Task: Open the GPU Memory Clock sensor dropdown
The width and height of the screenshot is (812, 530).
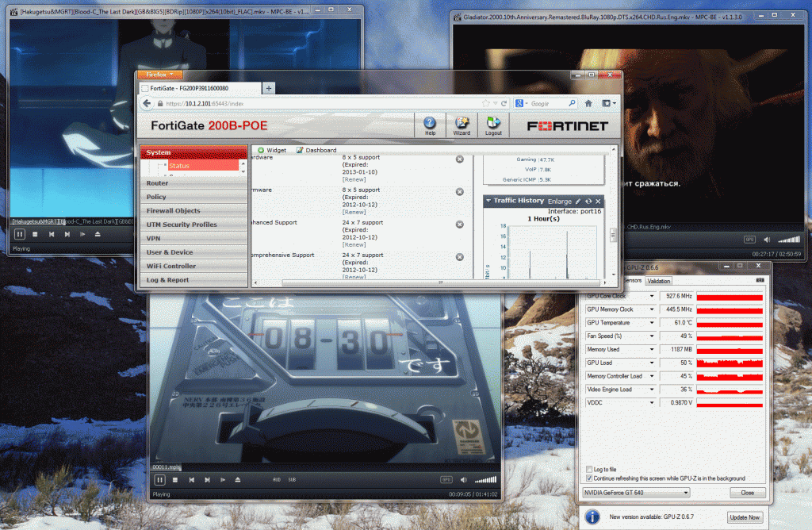Action: 652,309
